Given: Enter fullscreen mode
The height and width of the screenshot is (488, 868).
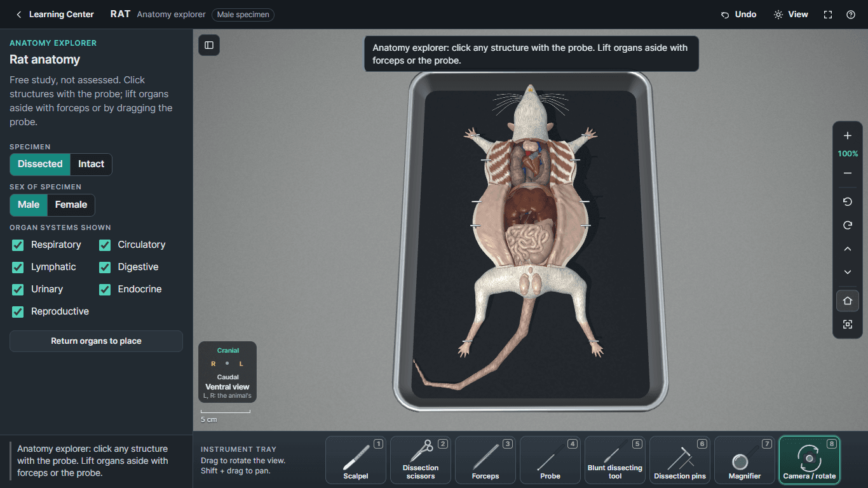Looking at the screenshot, I should point(828,15).
